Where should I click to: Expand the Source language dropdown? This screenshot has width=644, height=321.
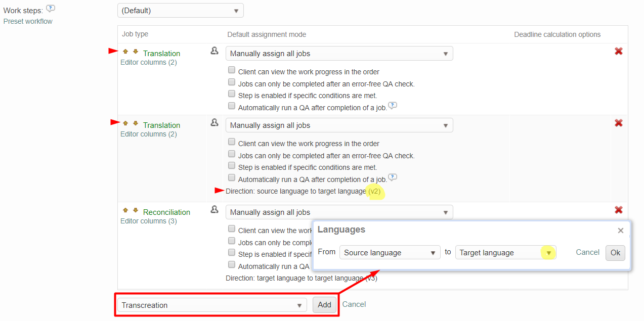(x=389, y=253)
